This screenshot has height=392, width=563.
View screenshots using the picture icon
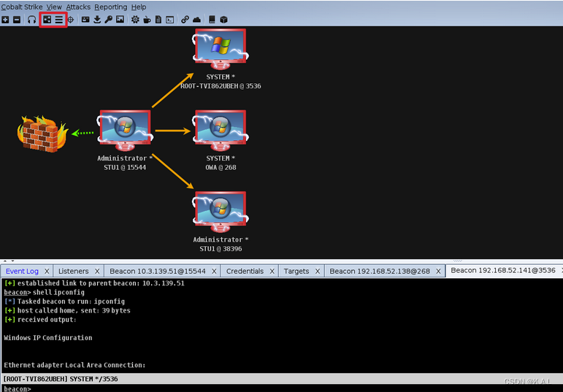[120, 20]
